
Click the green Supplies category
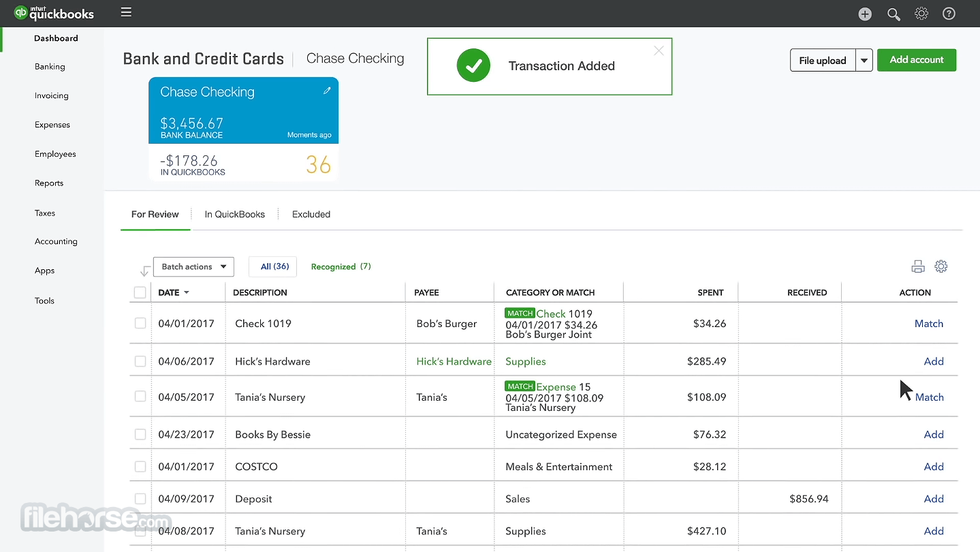coord(526,361)
